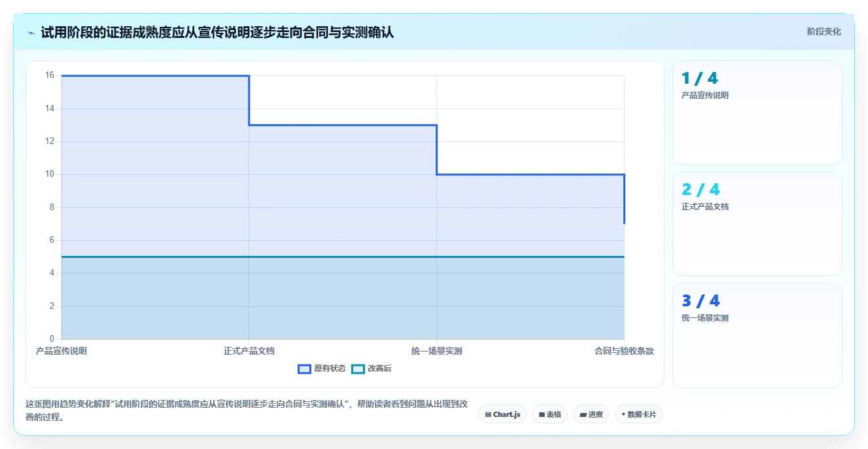Image resolution: width=868 pixels, height=449 pixels.
Task: Click the 统一场景实测 x-axis label
Action: (x=437, y=351)
